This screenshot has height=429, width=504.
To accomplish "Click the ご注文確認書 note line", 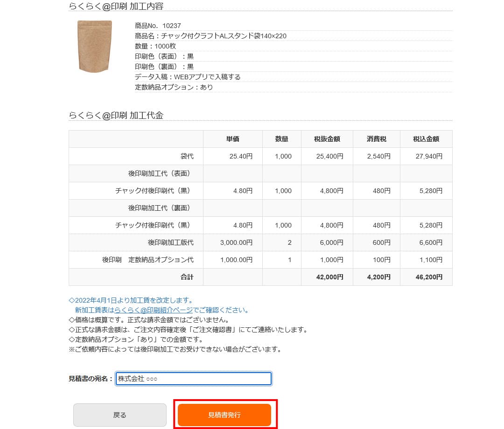I will tap(189, 330).
